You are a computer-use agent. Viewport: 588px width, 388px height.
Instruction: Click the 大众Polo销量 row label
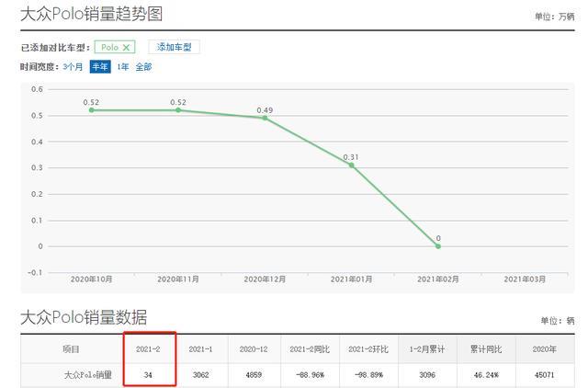88,375
